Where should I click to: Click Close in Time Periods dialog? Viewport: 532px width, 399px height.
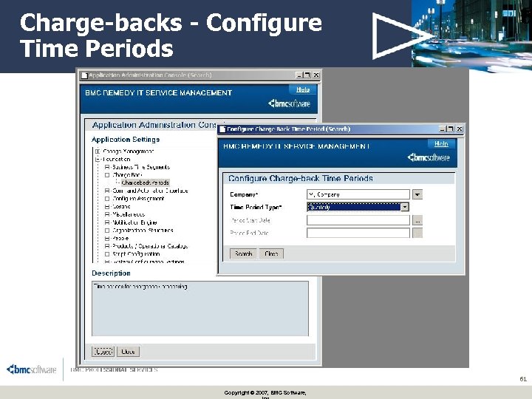tap(271, 253)
